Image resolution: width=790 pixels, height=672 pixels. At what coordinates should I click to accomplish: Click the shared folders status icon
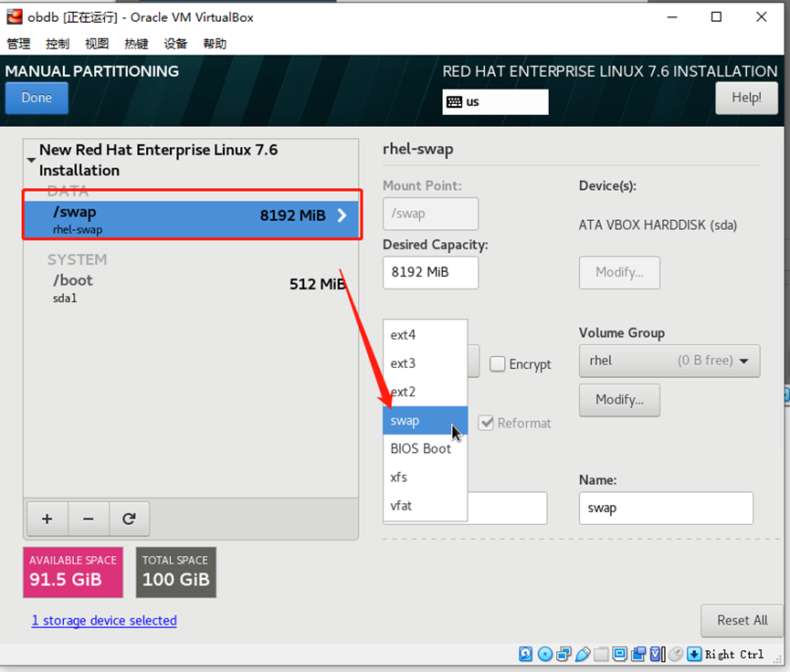(602, 654)
